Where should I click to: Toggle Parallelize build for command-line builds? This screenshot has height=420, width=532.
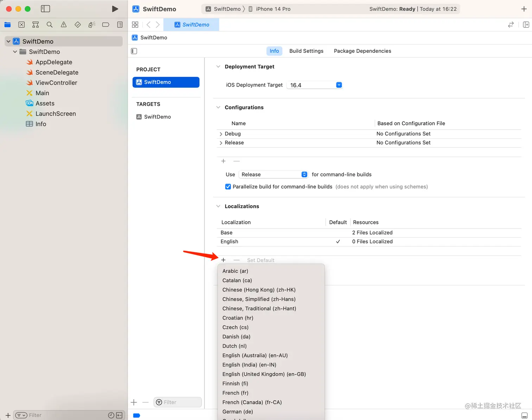[x=228, y=187]
